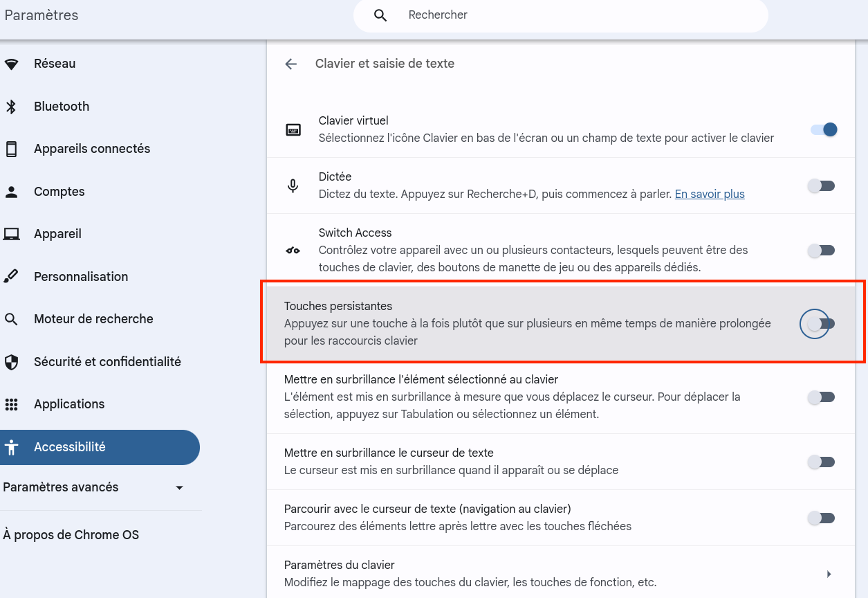Open Paramètres du clavier via its chevron
This screenshot has width=868, height=598.
(829, 573)
